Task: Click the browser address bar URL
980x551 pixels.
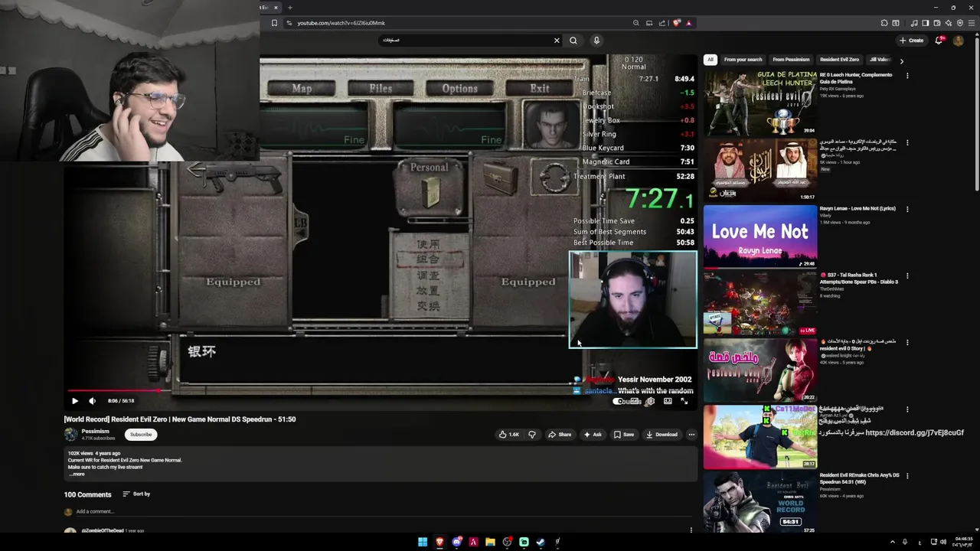Action: click(341, 23)
